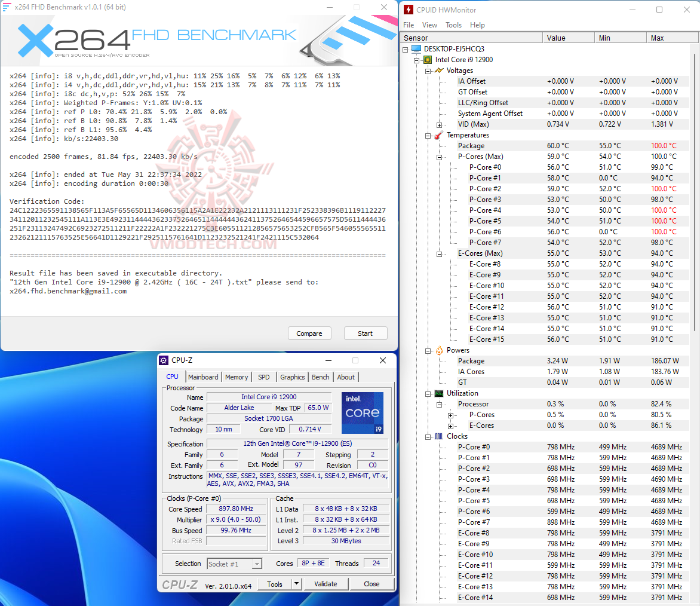Click the Intel Core i9 logo in CPU-Z
This screenshot has width=700, height=606.
363,412
